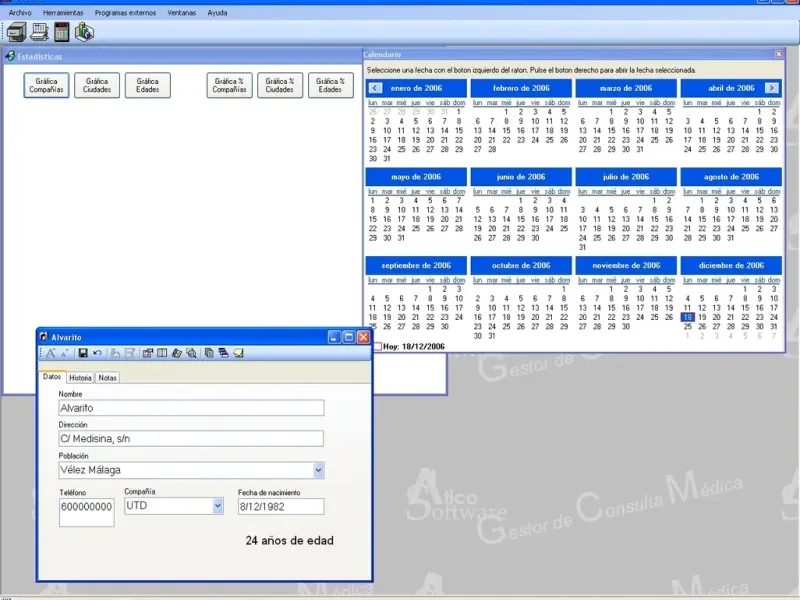The height and width of the screenshot is (600, 800).
Task: Click the Gráfica % Ciudades button
Action: tap(280, 85)
